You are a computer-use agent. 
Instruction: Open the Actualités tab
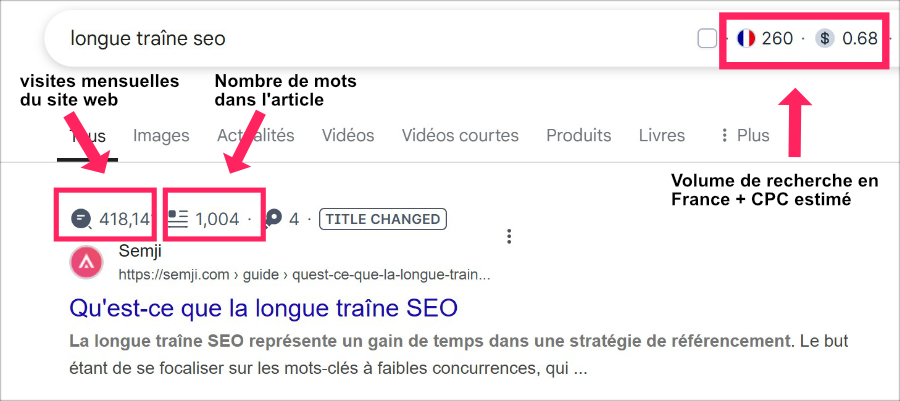coord(255,135)
